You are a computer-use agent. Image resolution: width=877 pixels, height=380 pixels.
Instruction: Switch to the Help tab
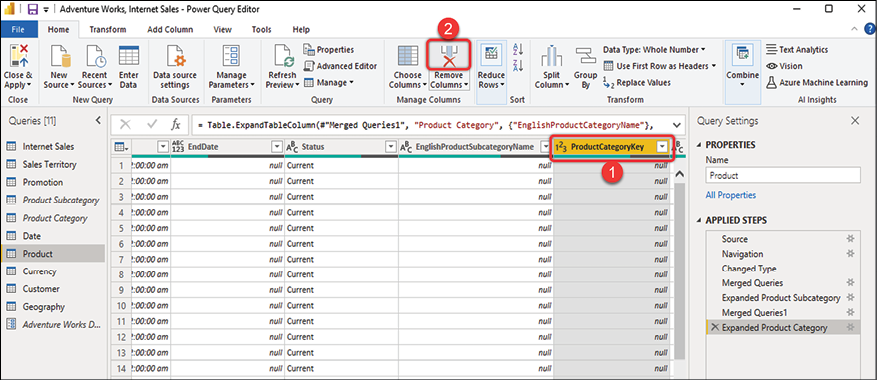(x=301, y=29)
